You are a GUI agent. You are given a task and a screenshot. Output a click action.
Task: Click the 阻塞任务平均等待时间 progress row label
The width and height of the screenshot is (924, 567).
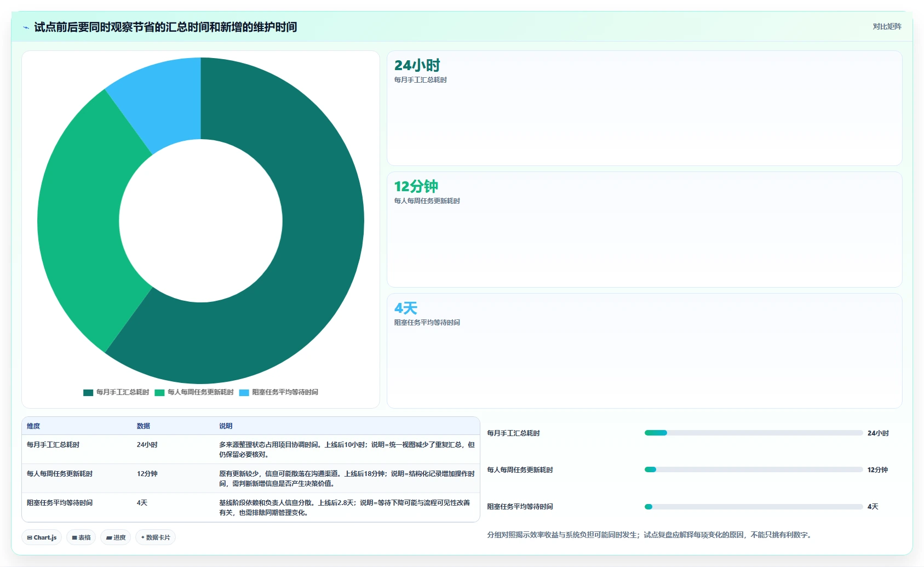(520, 507)
